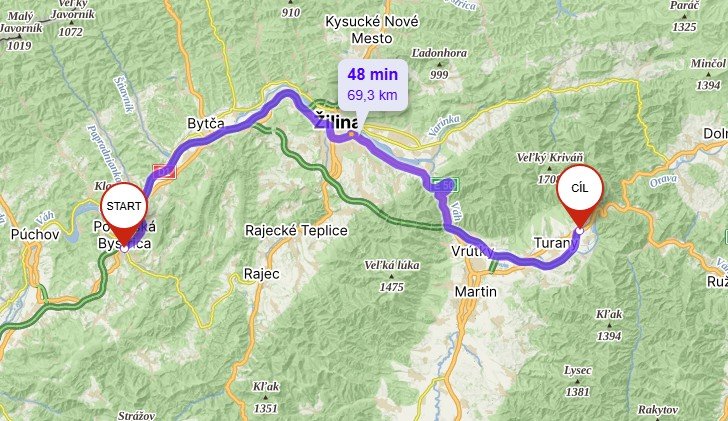This screenshot has width=728, height=421.
Task: Click the Martin city label
Action: click(475, 291)
